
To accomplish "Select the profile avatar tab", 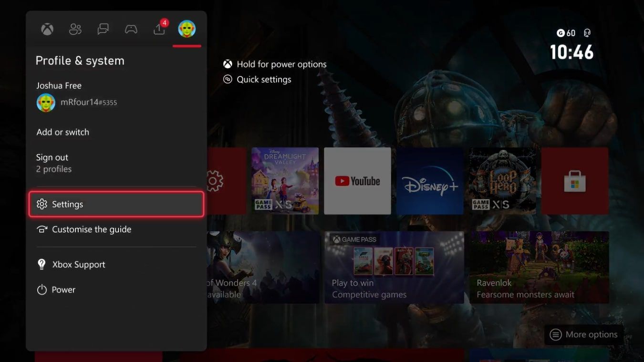I will pos(187,29).
